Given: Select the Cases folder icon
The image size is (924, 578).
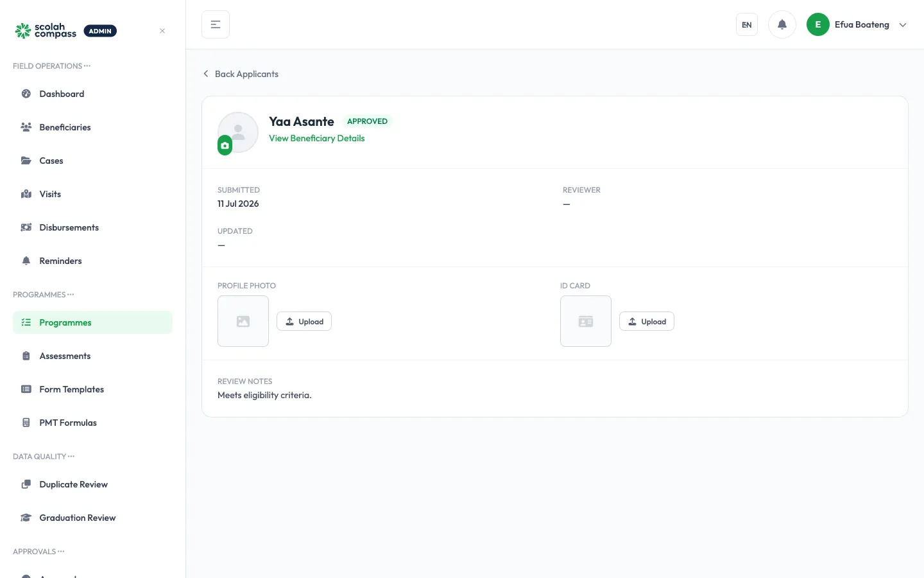Looking at the screenshot, I should [26, 161].
